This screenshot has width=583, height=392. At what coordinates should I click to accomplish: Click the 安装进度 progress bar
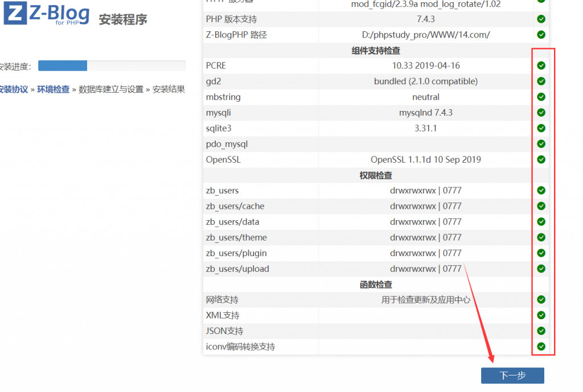coord(112,66)
